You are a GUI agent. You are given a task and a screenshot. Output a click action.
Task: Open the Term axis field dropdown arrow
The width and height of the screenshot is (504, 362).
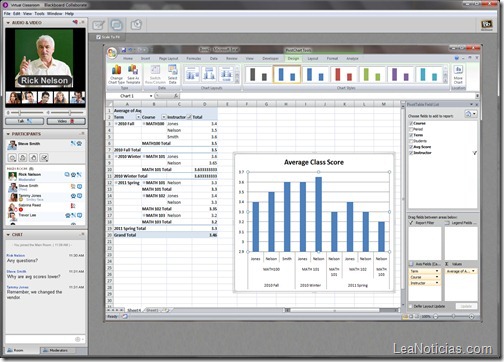437,271
